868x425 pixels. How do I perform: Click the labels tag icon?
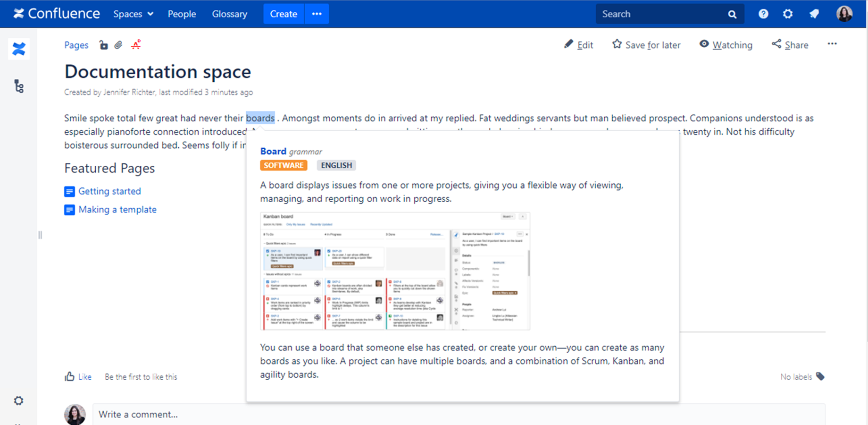[820, 376]
